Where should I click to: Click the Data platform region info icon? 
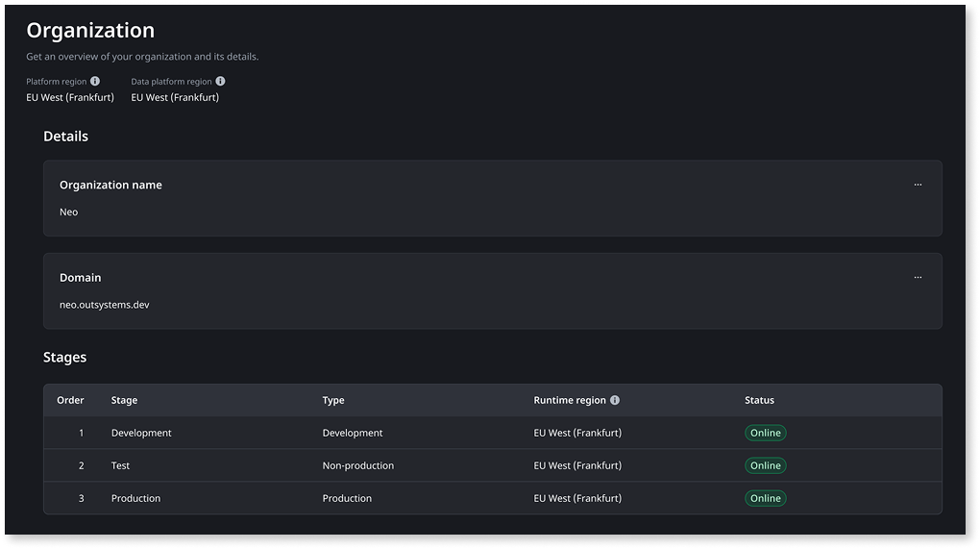click(x=221, y=82)
